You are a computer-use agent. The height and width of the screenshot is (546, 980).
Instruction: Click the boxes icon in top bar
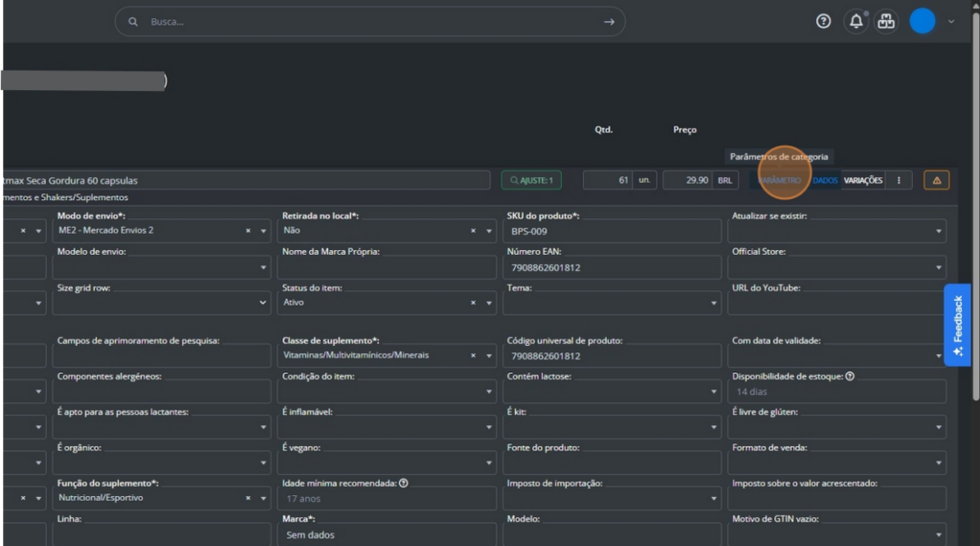(886, 21)
